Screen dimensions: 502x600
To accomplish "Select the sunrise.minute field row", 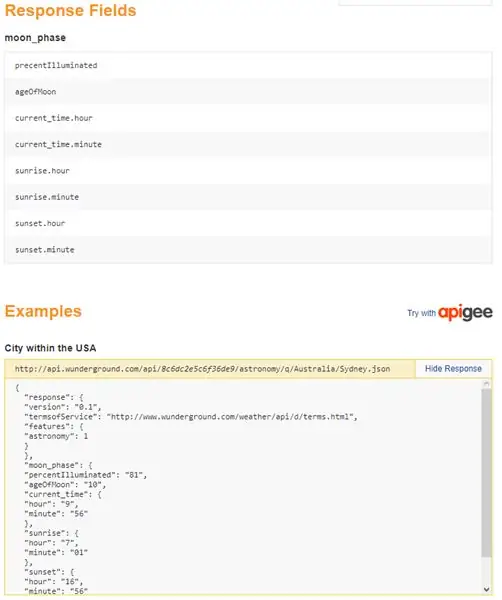I will 248,197.
